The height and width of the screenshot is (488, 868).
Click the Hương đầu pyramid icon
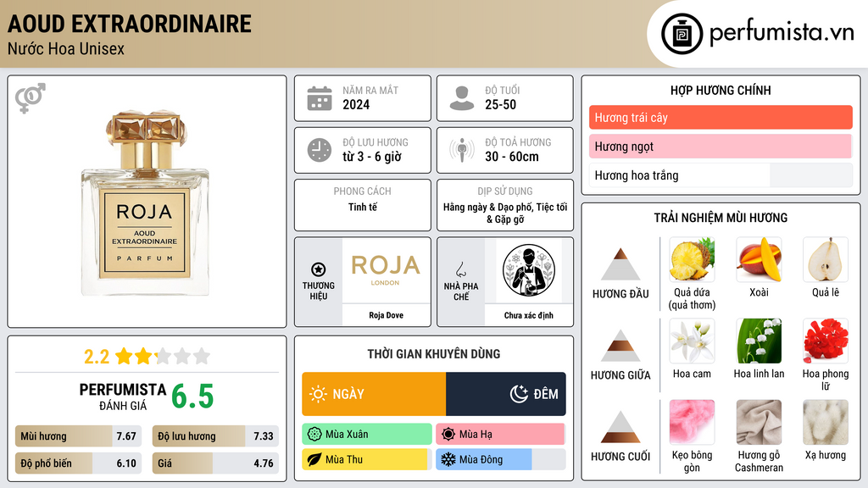(x=620, y=264)
